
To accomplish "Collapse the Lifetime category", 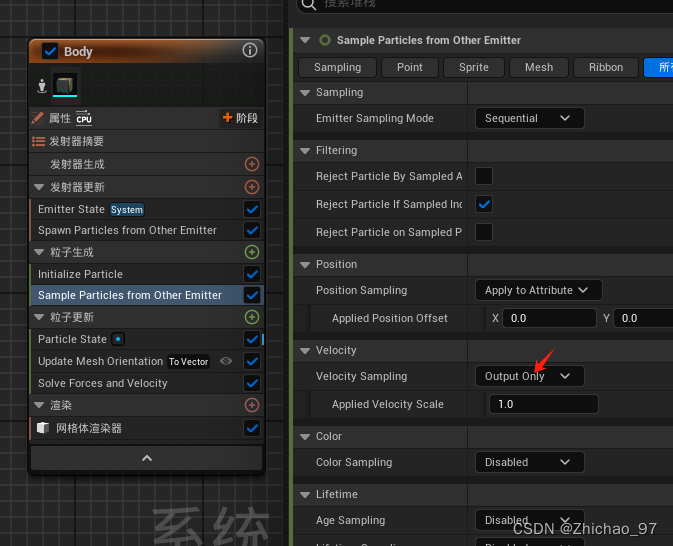I will (x=305, y=495).
